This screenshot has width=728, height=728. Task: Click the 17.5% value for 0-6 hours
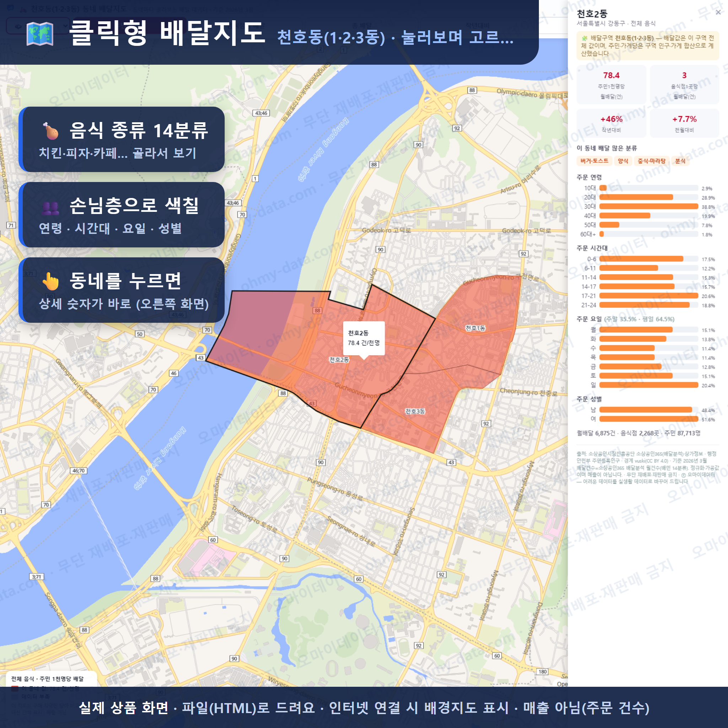tap(708, 259)
